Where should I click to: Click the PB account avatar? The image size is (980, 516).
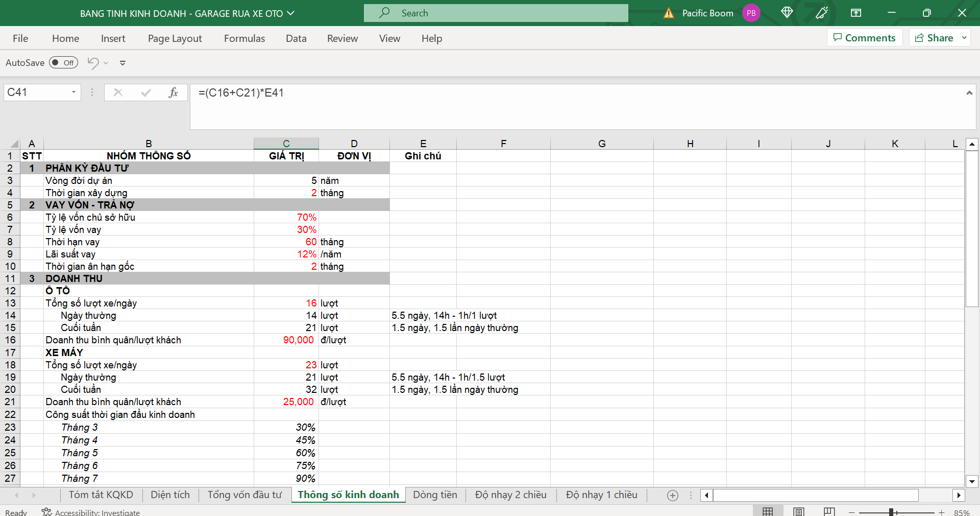751,13
